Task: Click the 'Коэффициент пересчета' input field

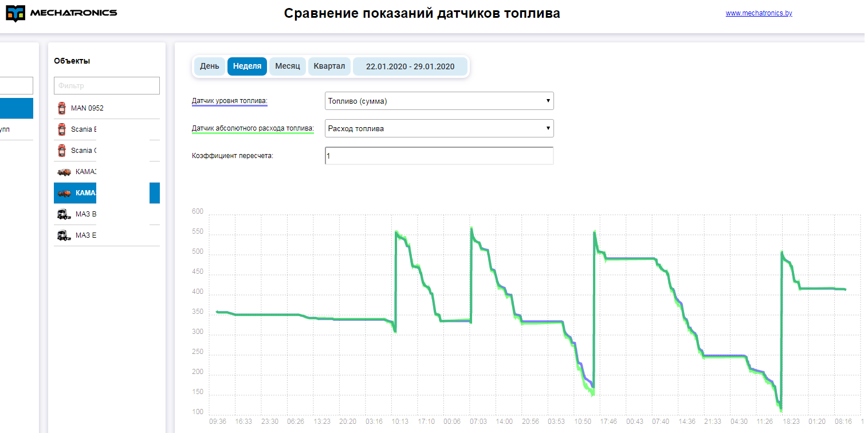Action: (439, 156)
